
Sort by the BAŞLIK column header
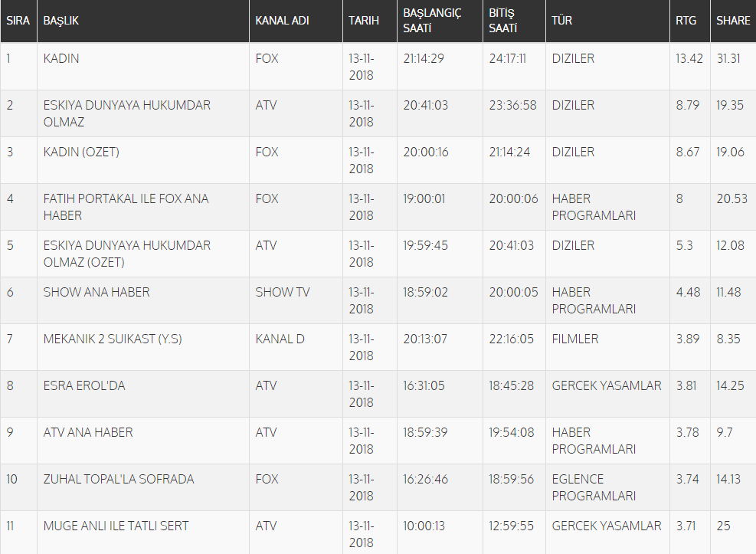click(x=61, y=21)
